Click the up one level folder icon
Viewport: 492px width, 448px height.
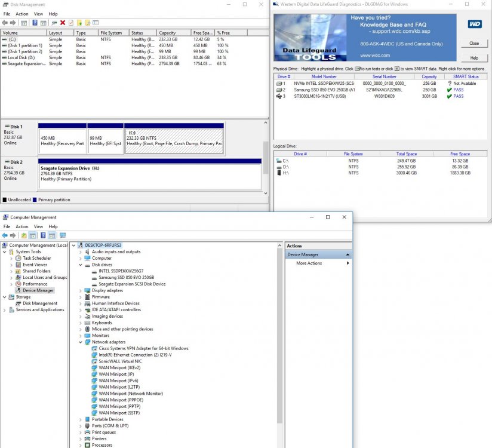coord(24,235)
